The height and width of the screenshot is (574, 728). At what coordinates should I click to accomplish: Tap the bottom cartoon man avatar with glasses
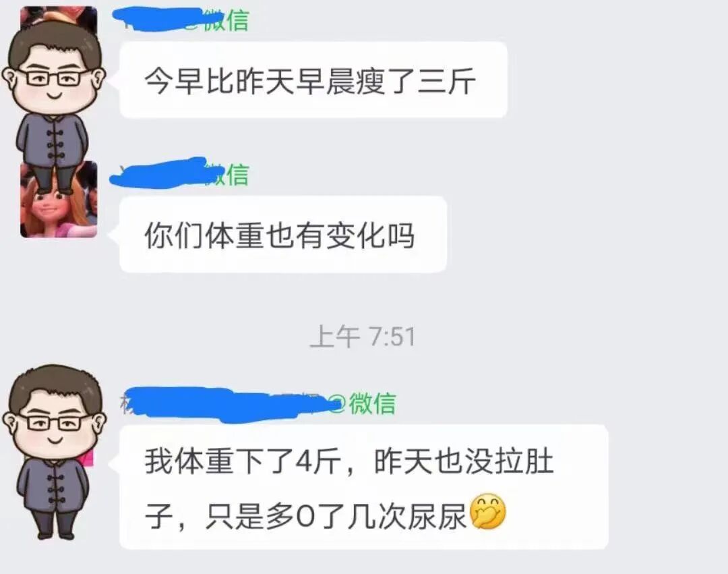(53, 451)
